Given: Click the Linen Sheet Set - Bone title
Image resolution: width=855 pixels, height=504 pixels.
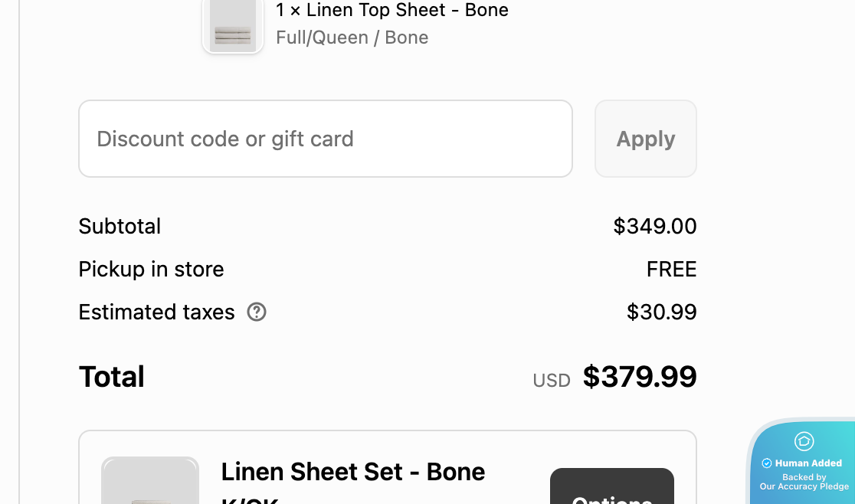Looking at the screenshot, I should [352, 472].
